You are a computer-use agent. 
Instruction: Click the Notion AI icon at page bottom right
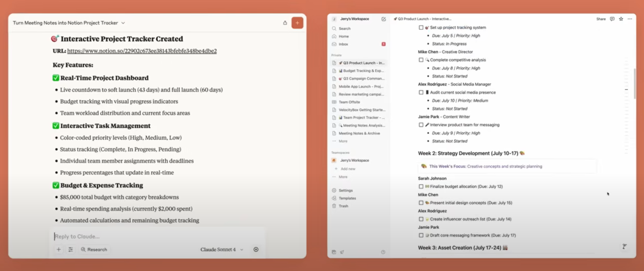click(x=624, y=247)
